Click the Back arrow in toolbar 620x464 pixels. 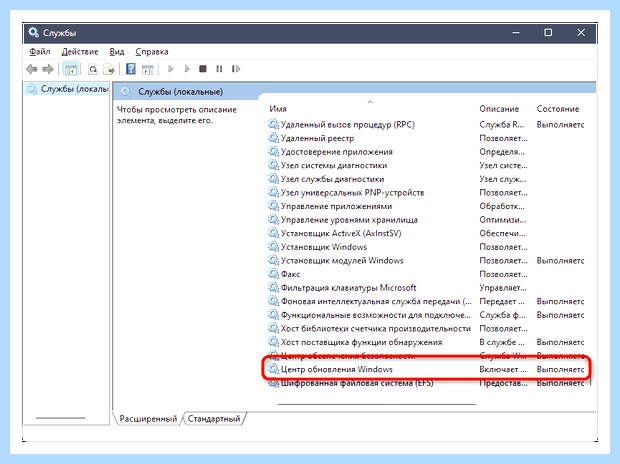[32, 69]
